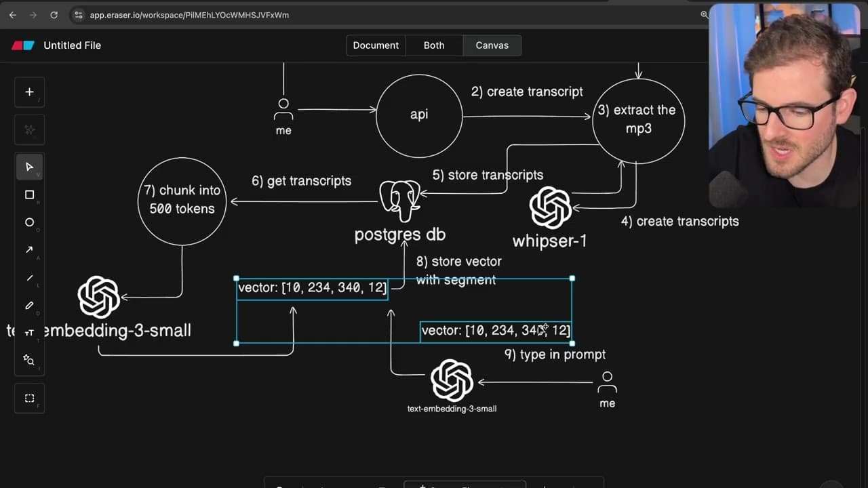
Task: Click the AI sparkle tool below plus
Action: point(29,129)
